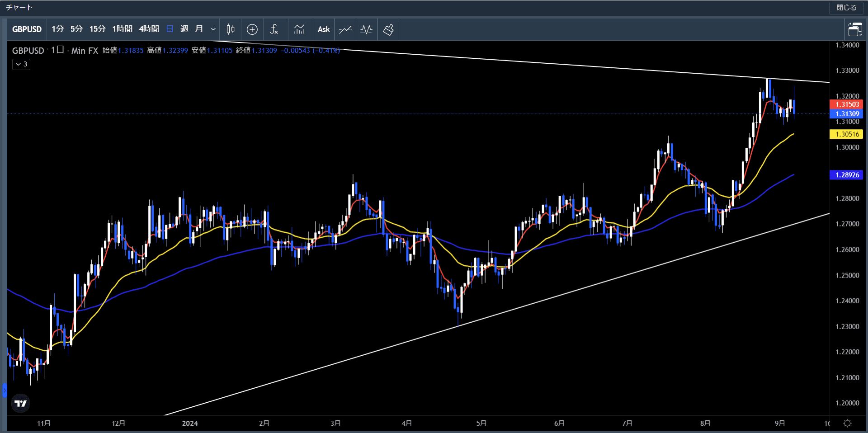868x433 pixels.
Task: Select the 1分 timeframe
Action: click(x=57, y=29)
